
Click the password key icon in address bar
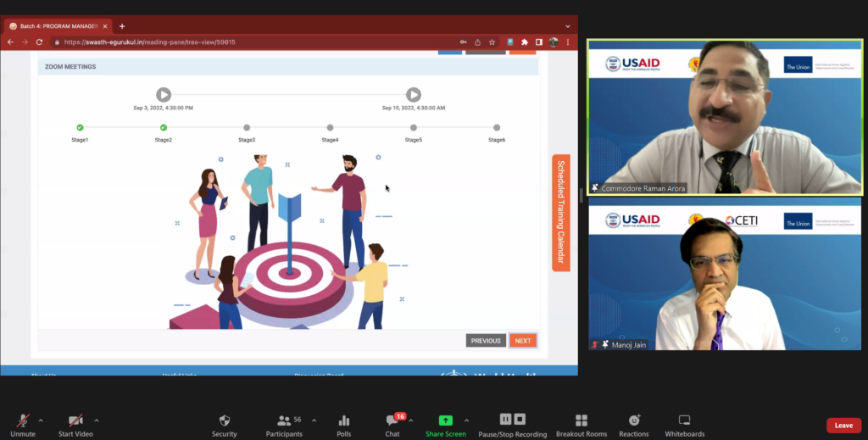pos(464,42)
